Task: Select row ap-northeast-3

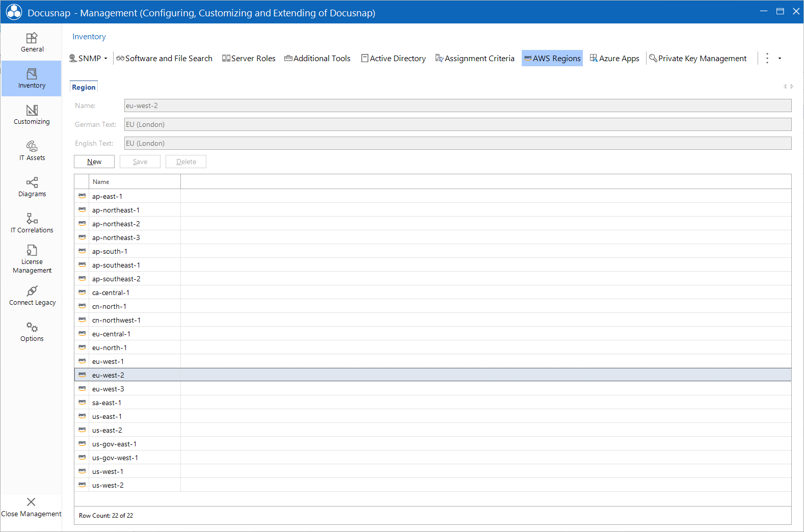Action: 433,237
